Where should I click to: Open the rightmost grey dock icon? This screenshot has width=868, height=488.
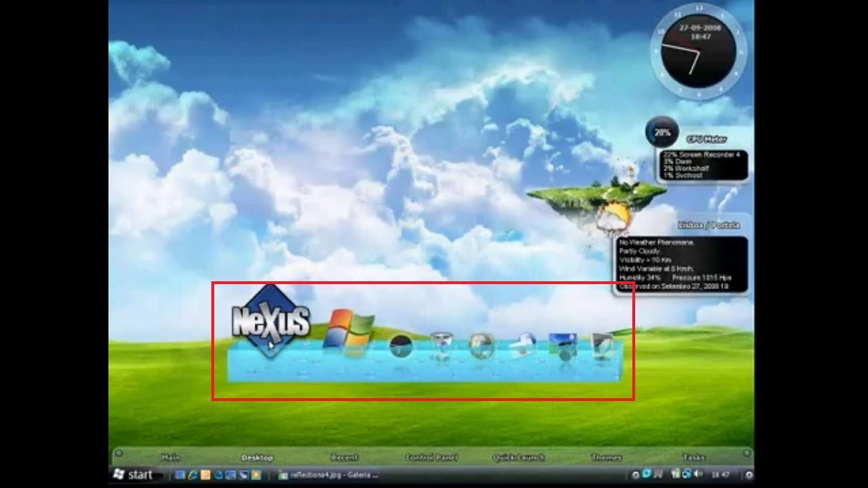[x=602, y=346]
